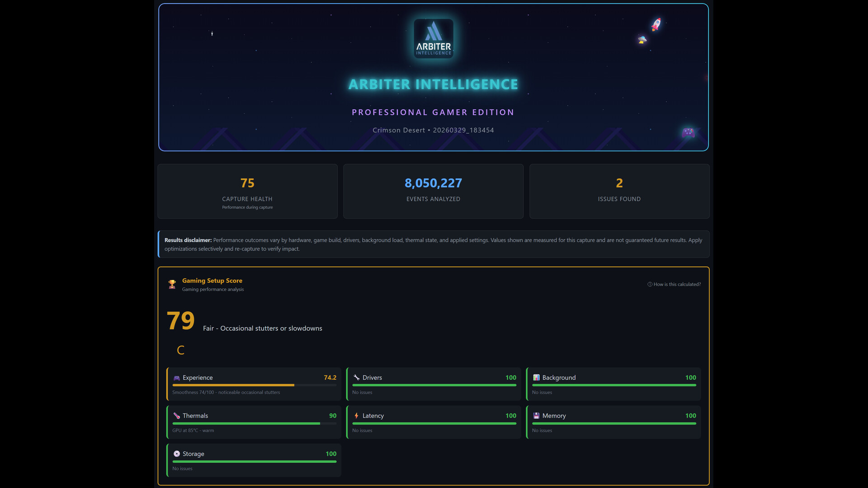Viewport: 868px width, 488px height.
Task: Click the 'ARBITER INTELLIGENCE' title text
Action: [x=433, y=84]
